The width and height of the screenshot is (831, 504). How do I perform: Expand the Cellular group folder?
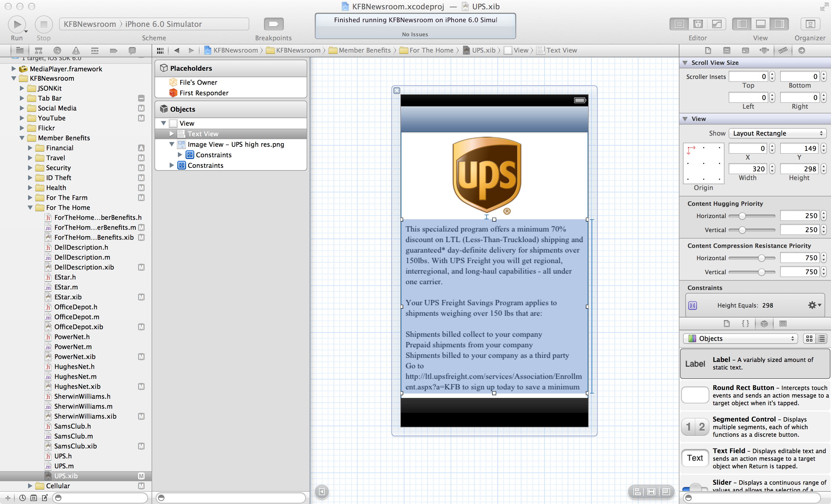[x=30, y=486]
